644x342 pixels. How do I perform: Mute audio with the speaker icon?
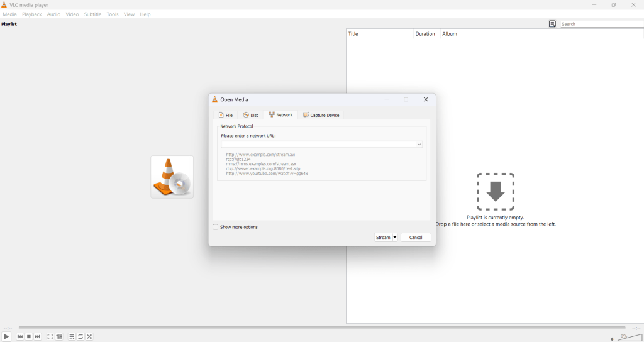coord(612,339)
